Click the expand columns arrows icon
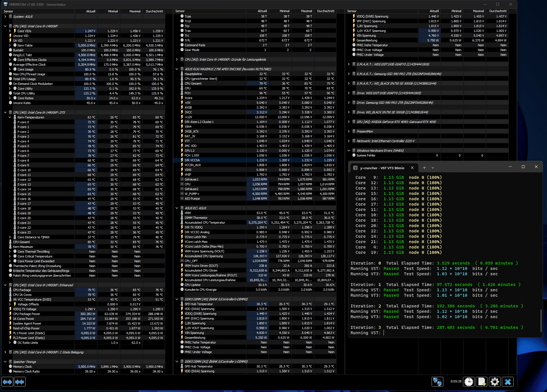Viewport: 547px width, 392px height. (7, 382)
